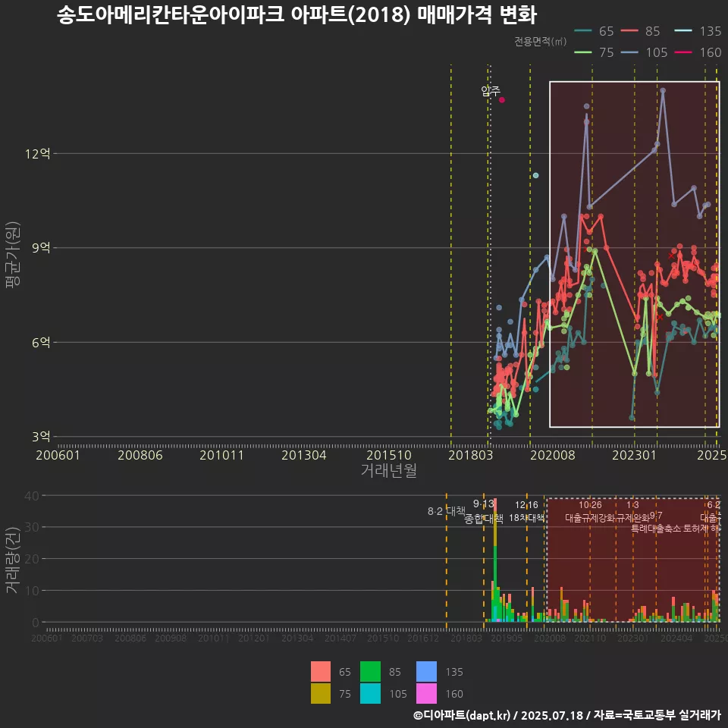Click the 20 label on volume axis
Image resolution: width=728 pixels, height=728 pixels.
(x=32, y=559)
